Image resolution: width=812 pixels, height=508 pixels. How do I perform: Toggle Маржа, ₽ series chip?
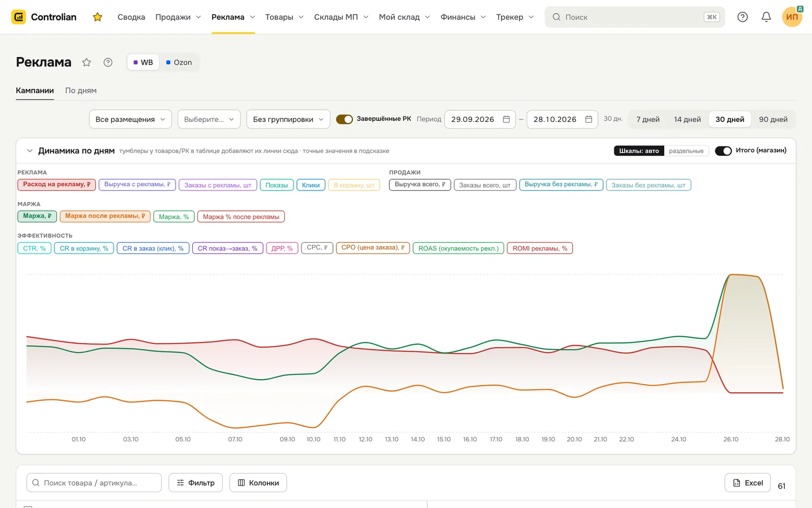click(x=37, y=216)
